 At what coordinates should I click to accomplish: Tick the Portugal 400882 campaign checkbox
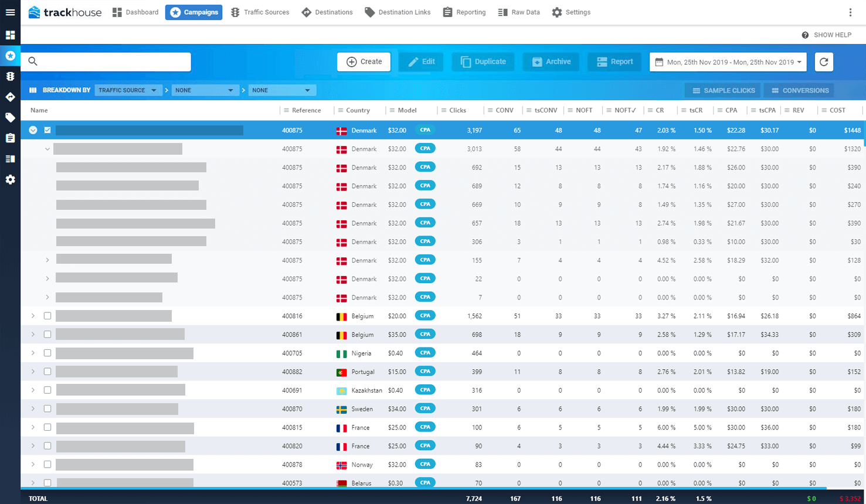pos(47,372)
